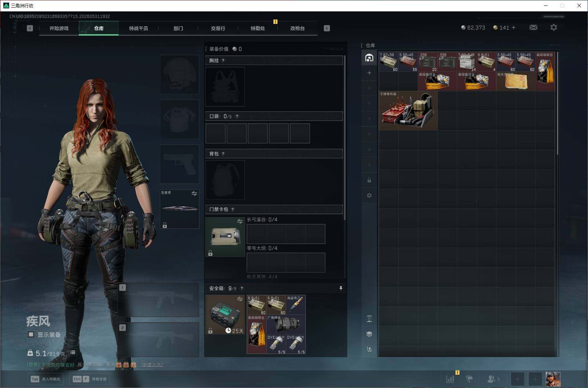Click the 转移全部 button

[x=90, y=379]
